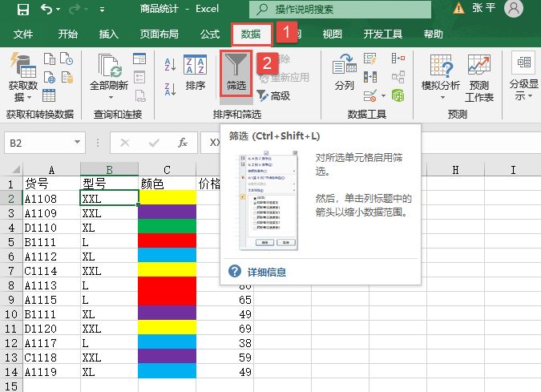Click the 操作说明搜索 search box
This screenshot has height=392, width=541.
pos(340,10)
